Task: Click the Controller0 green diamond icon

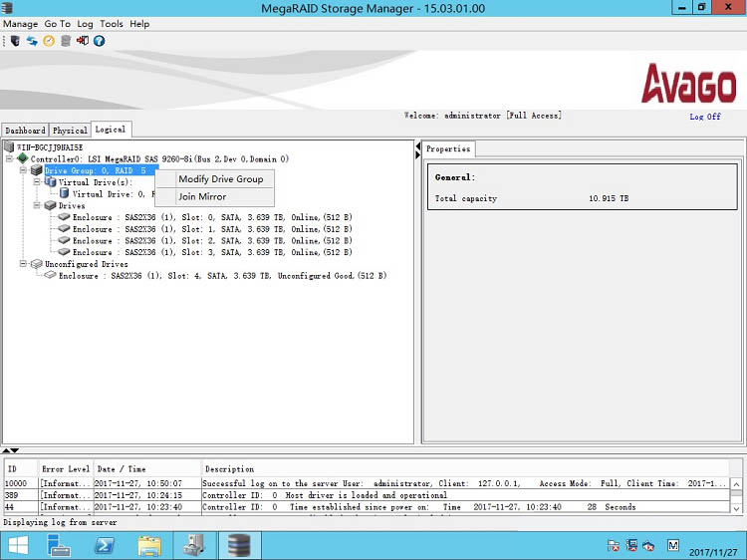Action: (22, 159)
